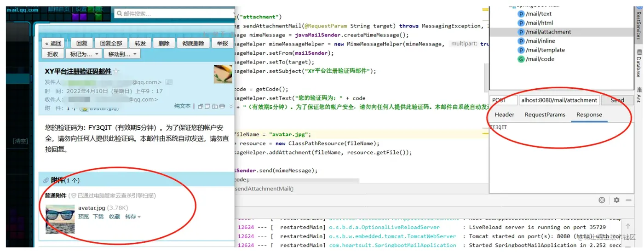This screenshot has width=644, height=252.
Task: Click the "avatar.jpg" string in code
Action: coord(290,134)
